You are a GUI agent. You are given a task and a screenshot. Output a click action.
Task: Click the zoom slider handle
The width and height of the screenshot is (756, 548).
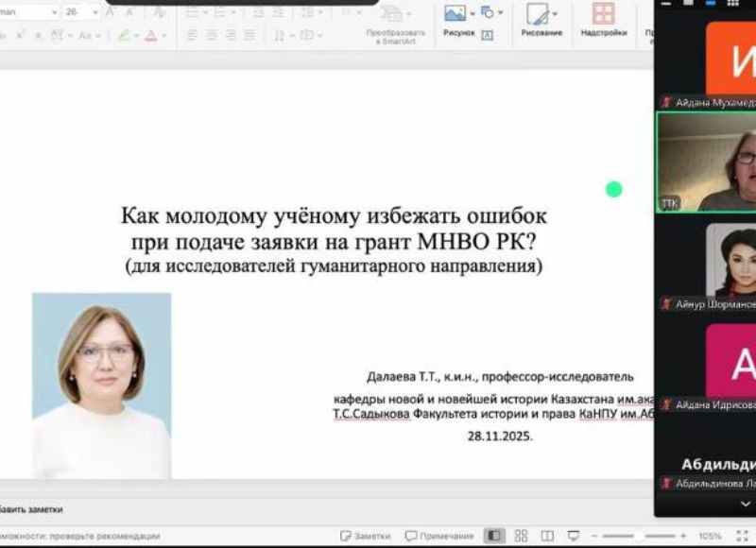click(x=640, y=536)
